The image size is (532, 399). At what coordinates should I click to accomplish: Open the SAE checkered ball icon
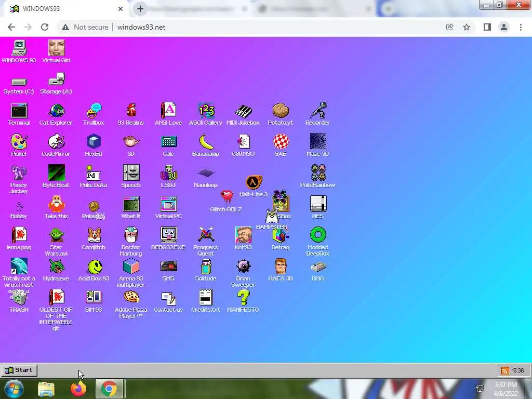281,142
